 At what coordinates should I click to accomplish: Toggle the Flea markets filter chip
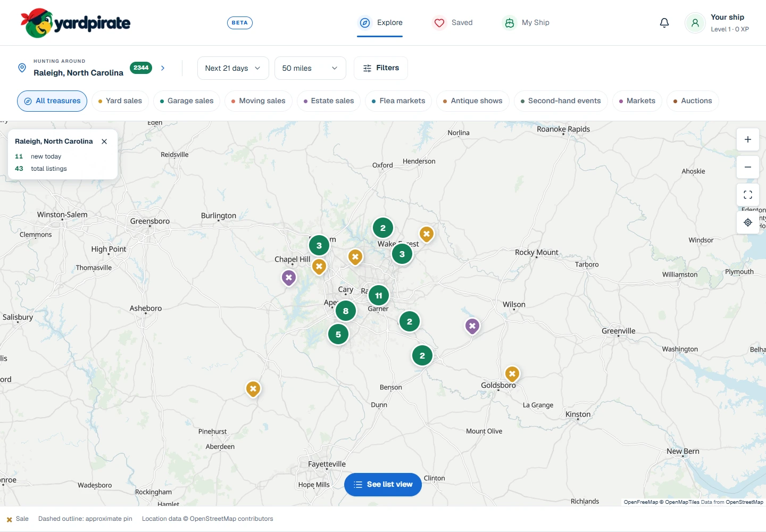[x=398, y=101]
